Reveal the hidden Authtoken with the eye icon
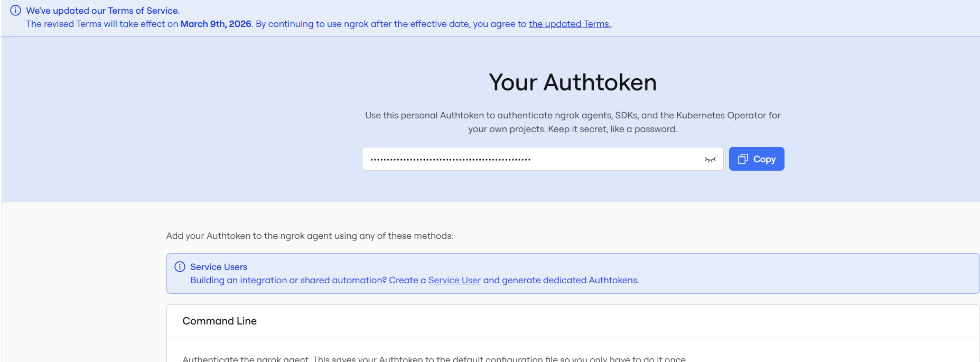Viewport: 980px width, 362px height. coord(710,160)
